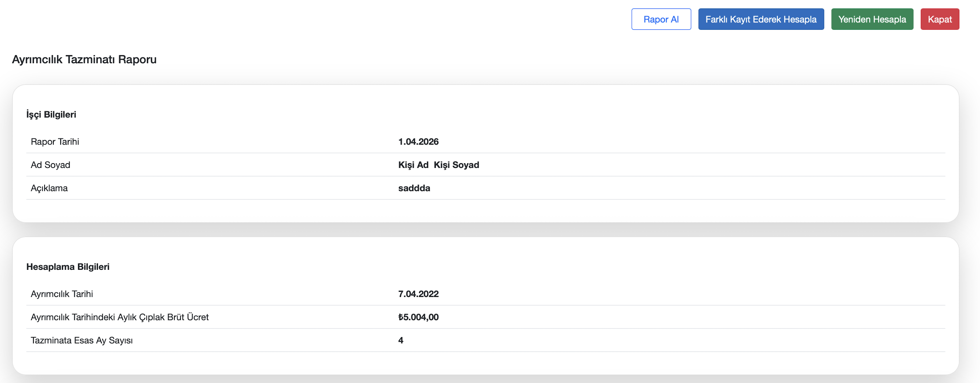This screenshot has width=980, height=383.
Task: Select the discrimination date value 7.04.2022
Action: tap(418, 294)
